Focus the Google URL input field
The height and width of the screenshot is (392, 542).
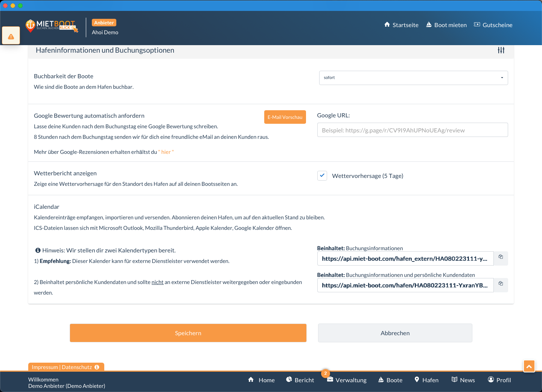tap(413, 130)
